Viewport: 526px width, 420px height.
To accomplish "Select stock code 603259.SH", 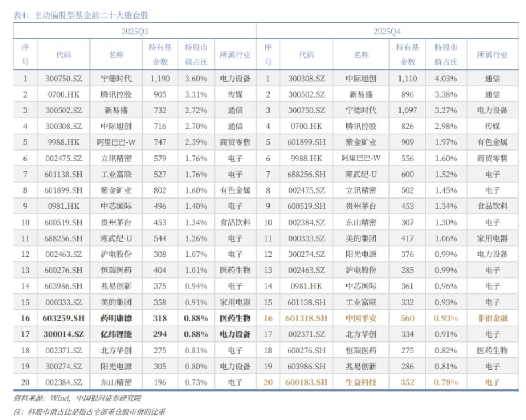I will (x=63, y=318).
